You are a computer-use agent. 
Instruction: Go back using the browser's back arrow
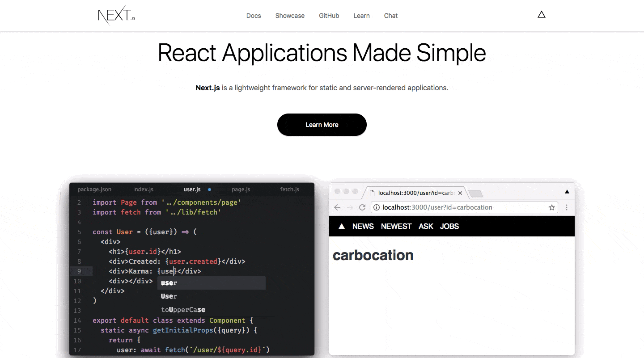pos(337,207)
